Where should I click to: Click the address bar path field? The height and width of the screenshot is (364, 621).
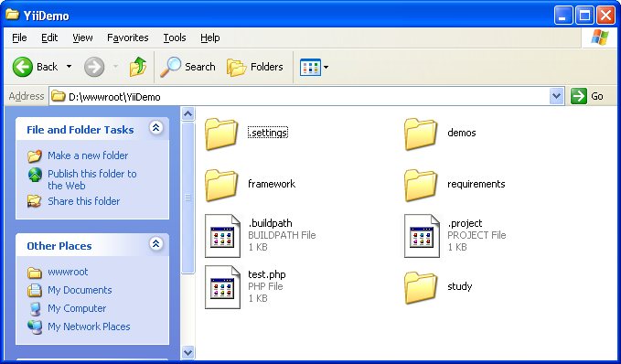pyautogui.click(x=299, y=96)
